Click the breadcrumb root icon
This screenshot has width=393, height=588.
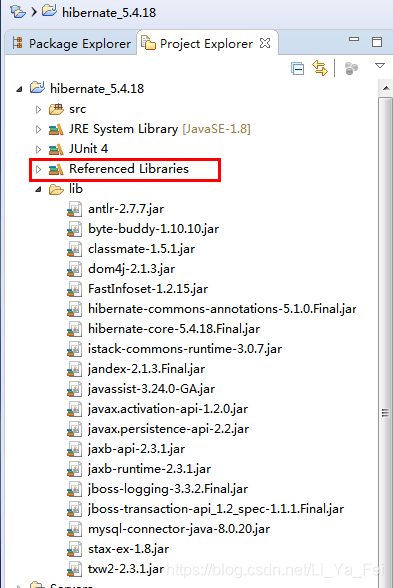point(18,12)
